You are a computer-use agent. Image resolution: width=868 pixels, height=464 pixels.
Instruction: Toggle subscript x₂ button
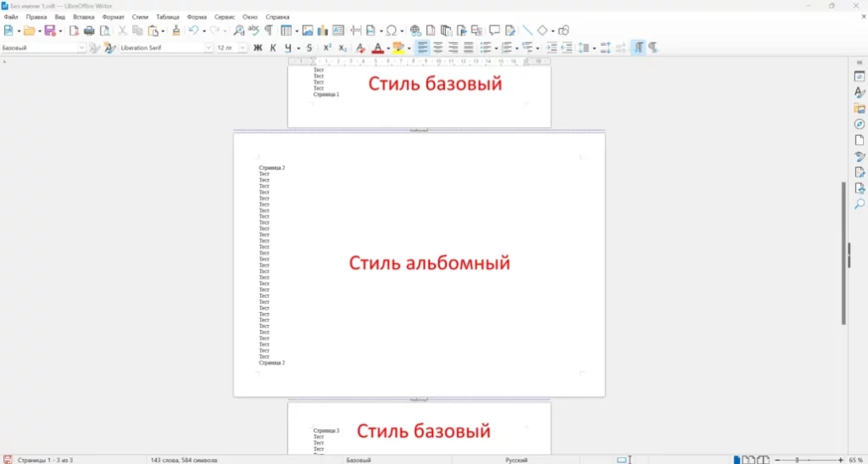[x=342, y=48]
